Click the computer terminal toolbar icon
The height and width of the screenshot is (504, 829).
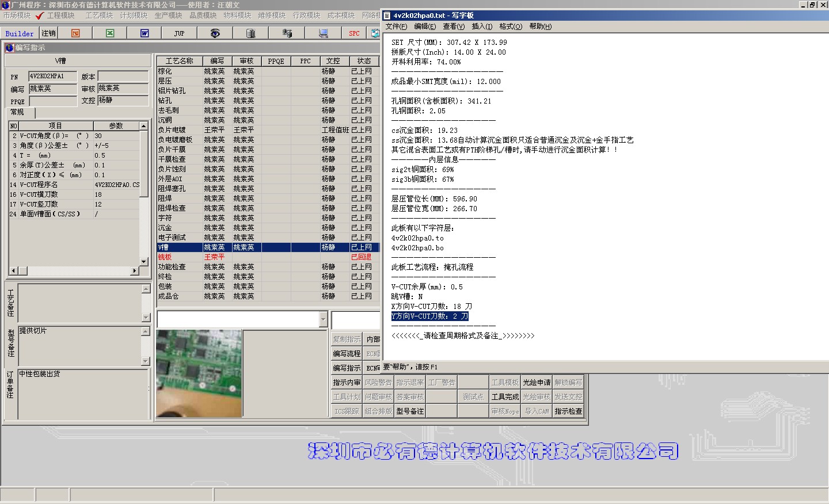pyautogui.click(x=324, y=33)
